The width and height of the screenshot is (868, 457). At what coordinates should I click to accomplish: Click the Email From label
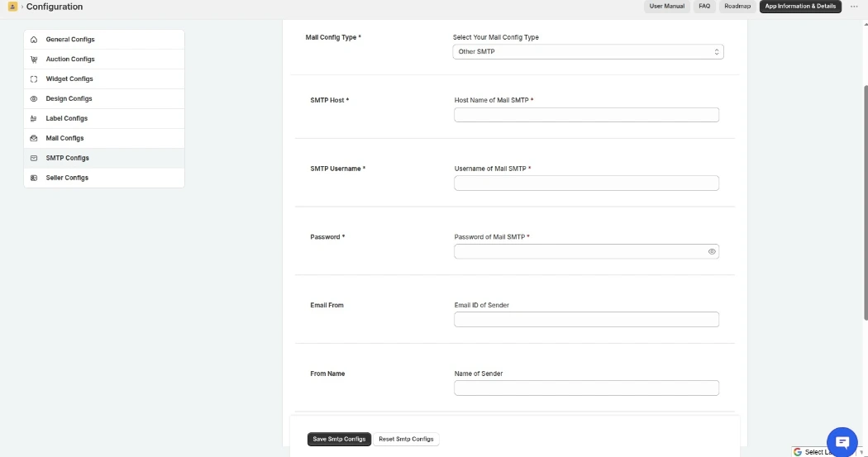pyautogui.click(x=327, y=306)
